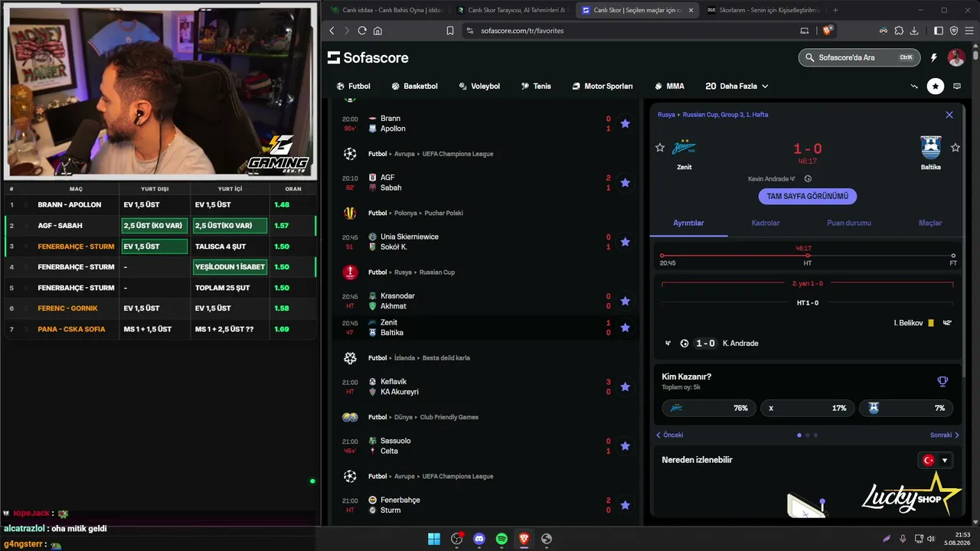Unfavorite the Sassuolo vs Celta match
The image size is (980, 551).
pyautogui.click(x=625, y=446)
